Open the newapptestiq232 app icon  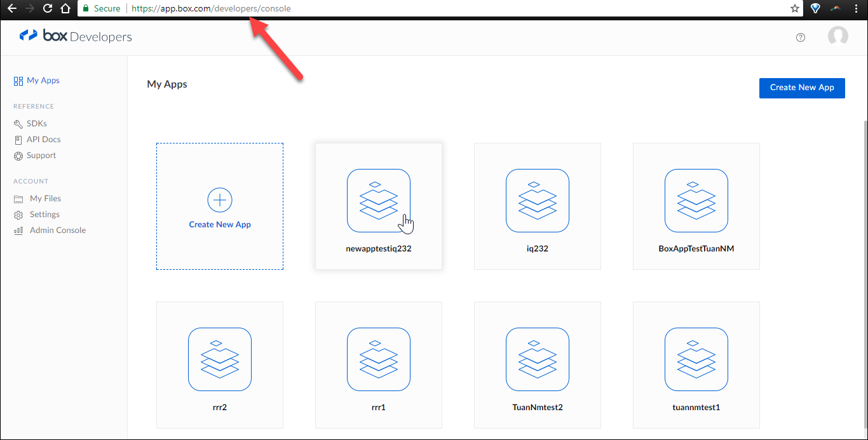click(x=379, y=201)
